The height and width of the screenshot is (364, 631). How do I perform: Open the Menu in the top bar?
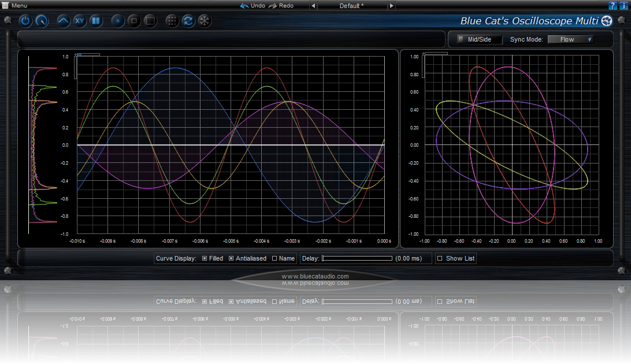coord(15,5)
